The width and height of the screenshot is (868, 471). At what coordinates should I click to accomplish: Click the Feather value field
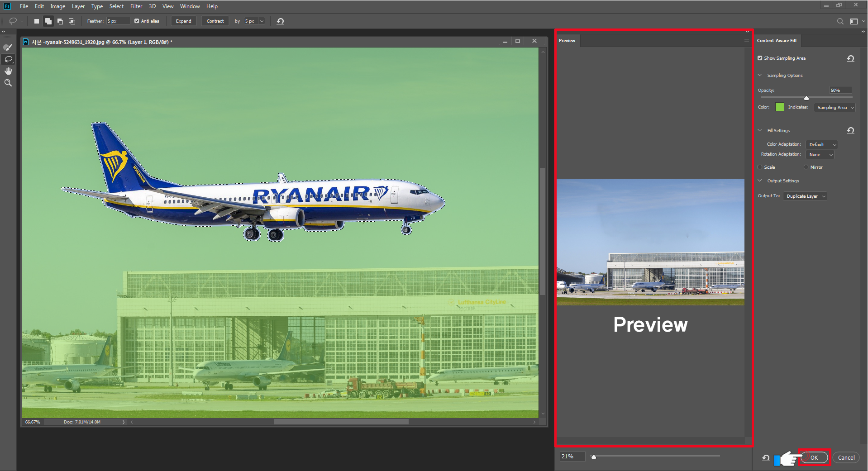118,21
